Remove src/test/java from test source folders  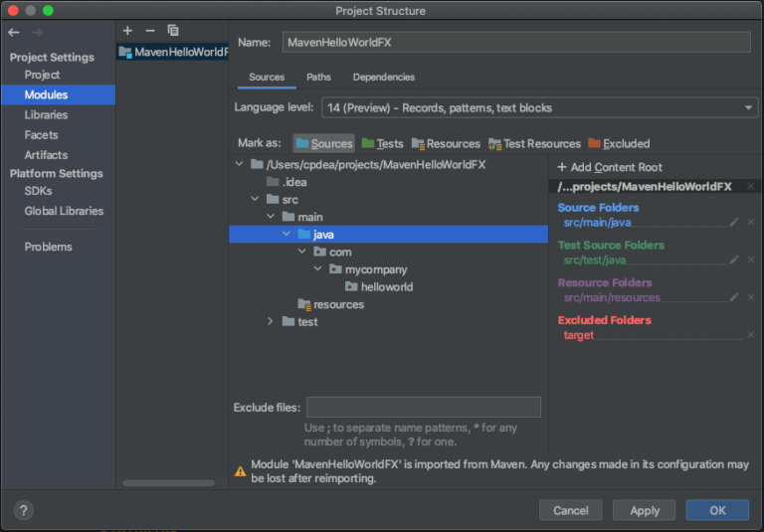click(751, 260)
